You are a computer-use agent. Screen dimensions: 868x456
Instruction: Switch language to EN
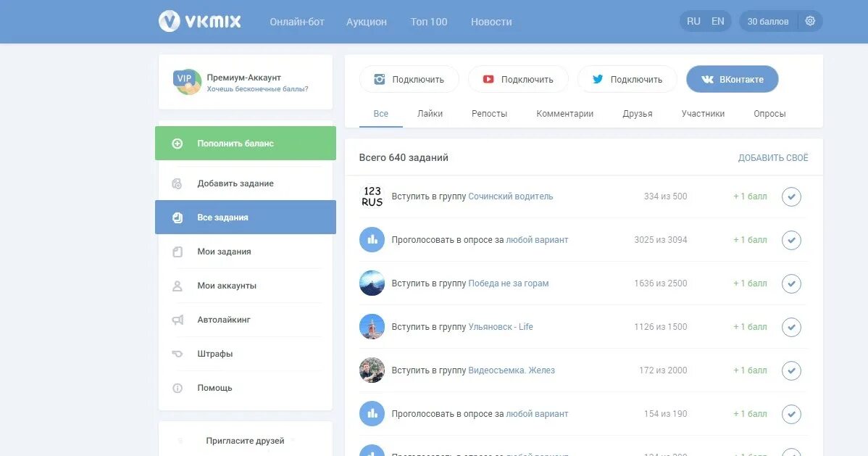pyautogui.click(x=718, y=21)
